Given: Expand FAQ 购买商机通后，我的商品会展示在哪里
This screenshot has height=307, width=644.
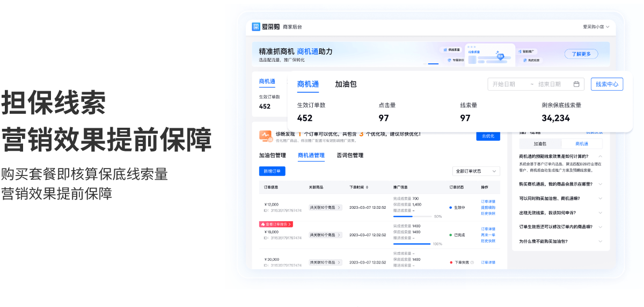Looking at the screenshot, I should click(x=600, y=184).
